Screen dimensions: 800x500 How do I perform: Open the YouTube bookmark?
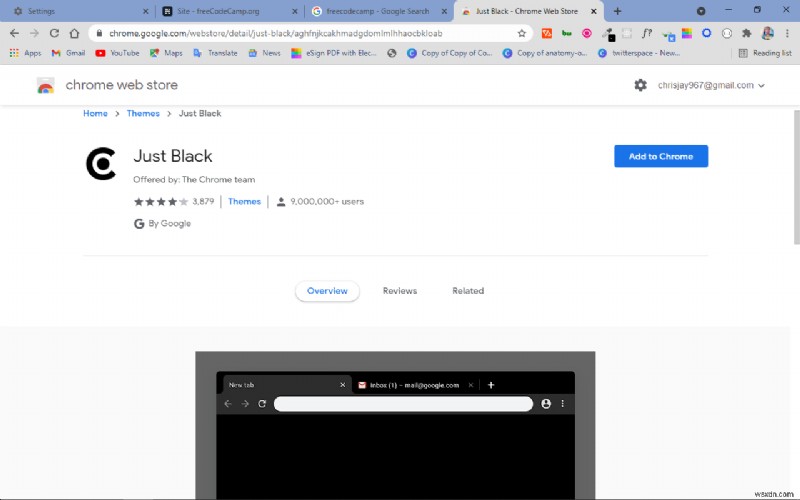coord(117,53)
